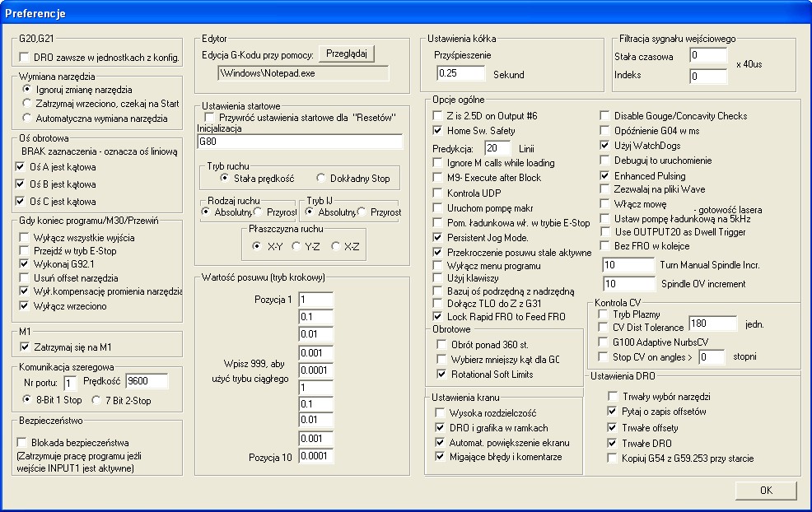Focus the Stała czasowa input field

[708, 55]
